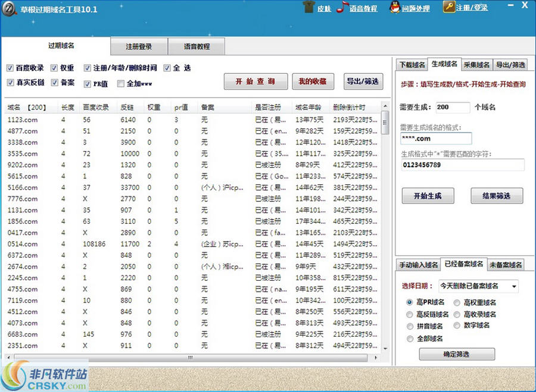Click the 皮肤 skin shirt icon

[x=308, y=7]
